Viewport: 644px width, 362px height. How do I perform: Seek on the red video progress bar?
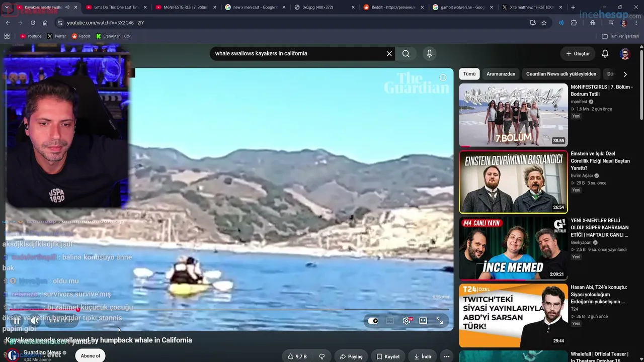[x=229, y=310]
